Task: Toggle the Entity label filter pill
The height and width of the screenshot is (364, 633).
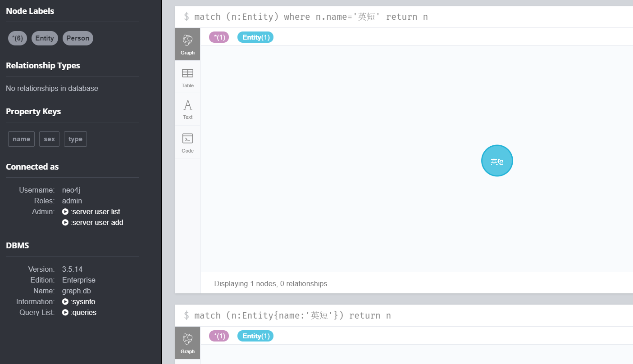Action: click(45, 38)
